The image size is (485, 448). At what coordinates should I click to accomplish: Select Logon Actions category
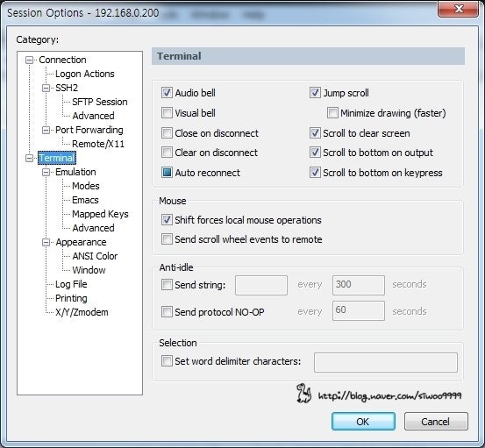(85, 74)
